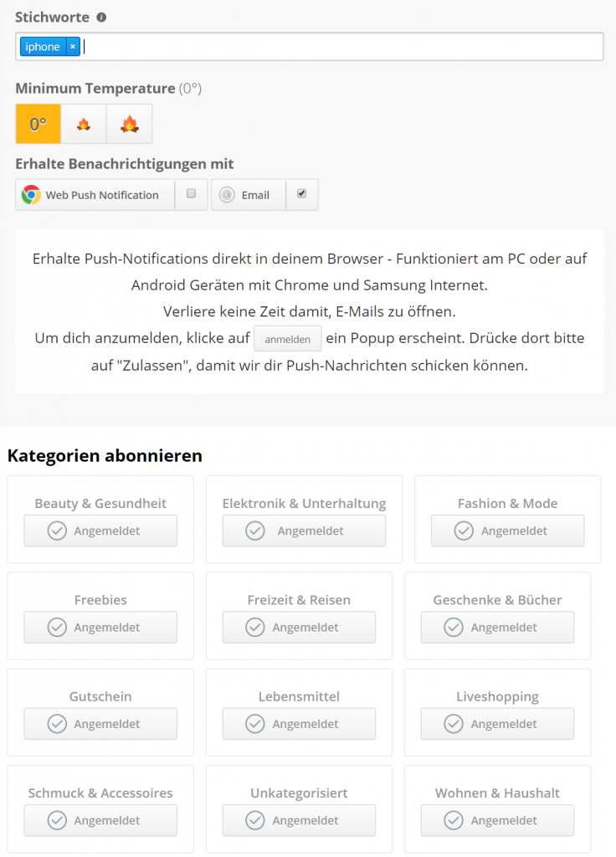Viewport: 616px width, 857px height.
Task: Toggle Liveshopping Angemeldet button
Action: [497, 724]
